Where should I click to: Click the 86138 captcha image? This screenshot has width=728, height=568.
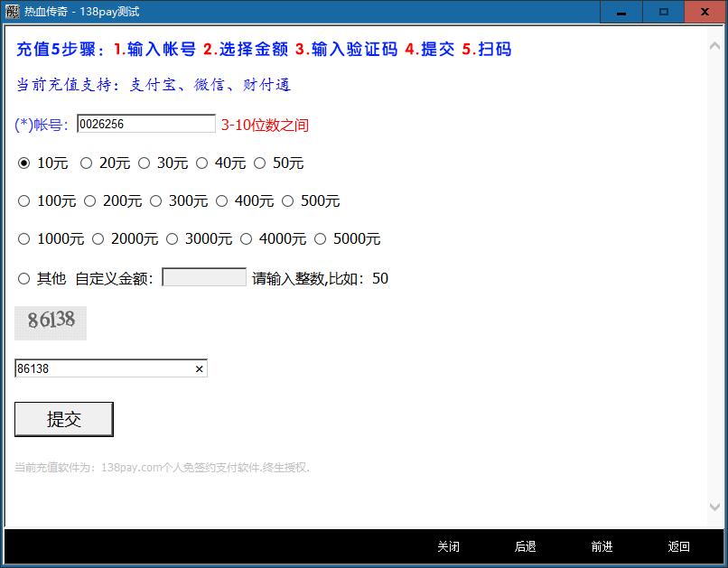(51, 323)
